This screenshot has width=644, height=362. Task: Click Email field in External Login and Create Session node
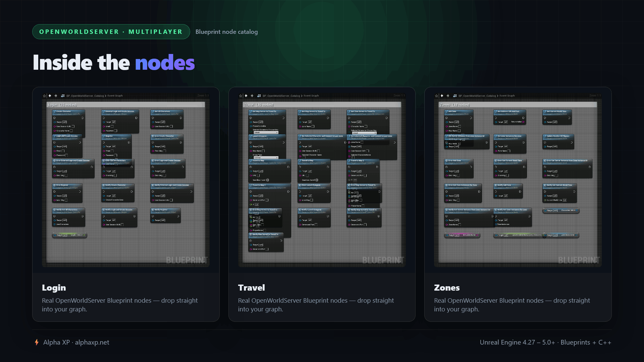(112, 127)
